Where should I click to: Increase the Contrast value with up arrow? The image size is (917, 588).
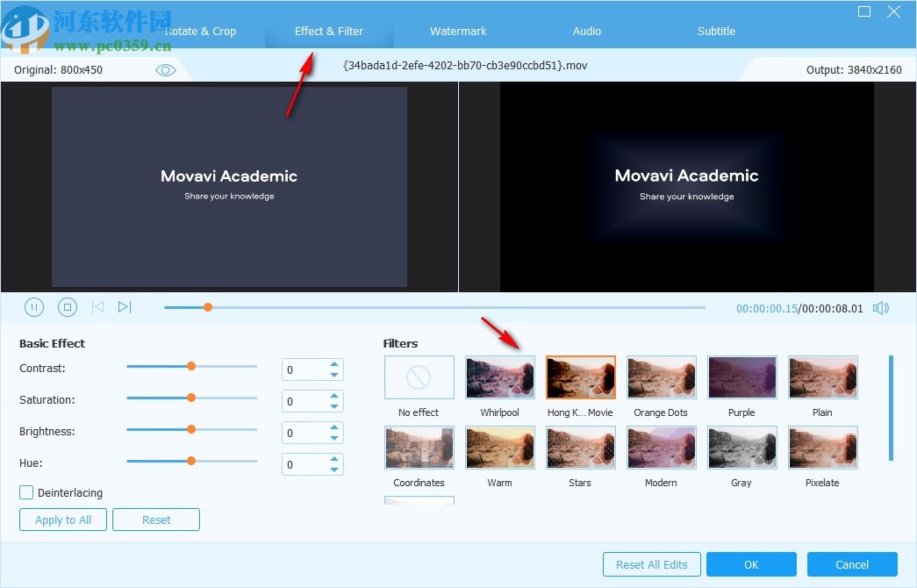334,364
